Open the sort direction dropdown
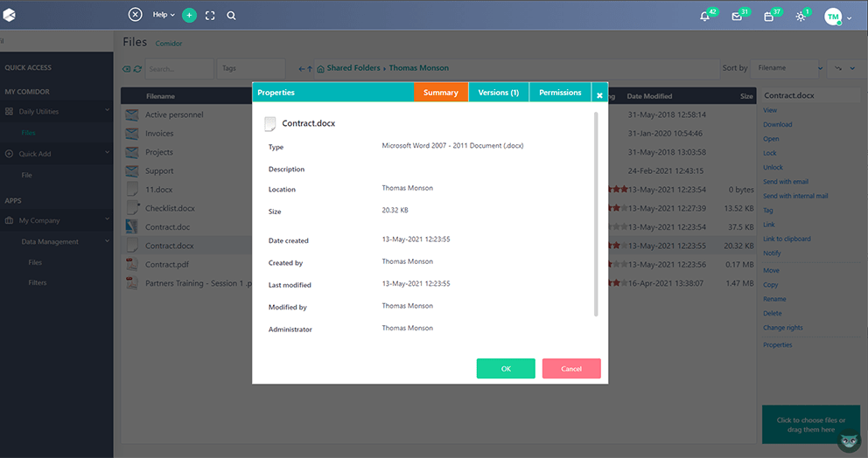This screenshot has width=868, height=458. [844, 68]
